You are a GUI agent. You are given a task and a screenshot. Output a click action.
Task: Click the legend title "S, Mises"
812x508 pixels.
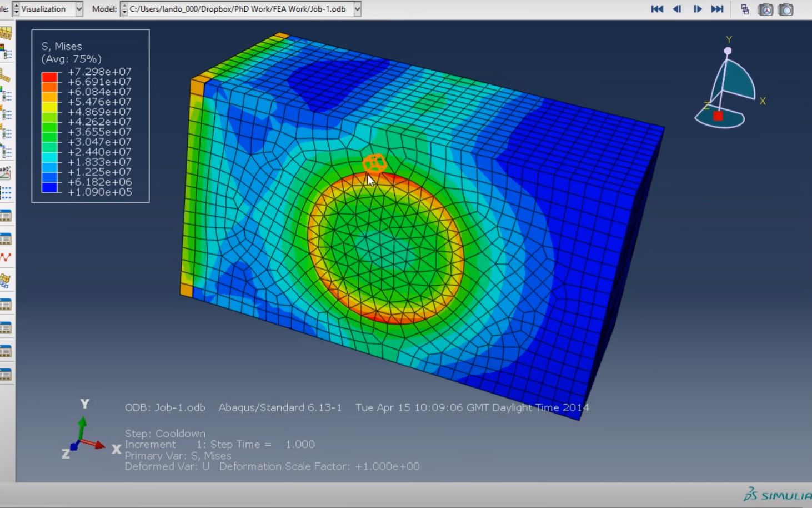point(62,47)
